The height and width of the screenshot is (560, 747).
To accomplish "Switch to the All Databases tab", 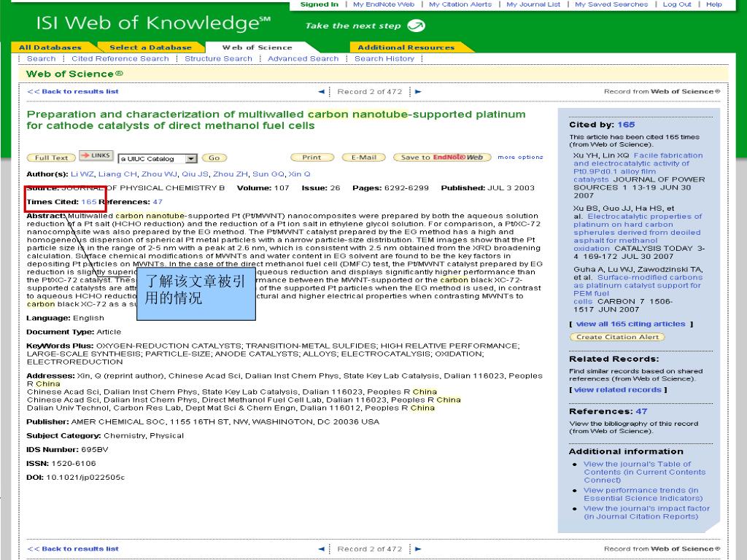I will (50, 47).
